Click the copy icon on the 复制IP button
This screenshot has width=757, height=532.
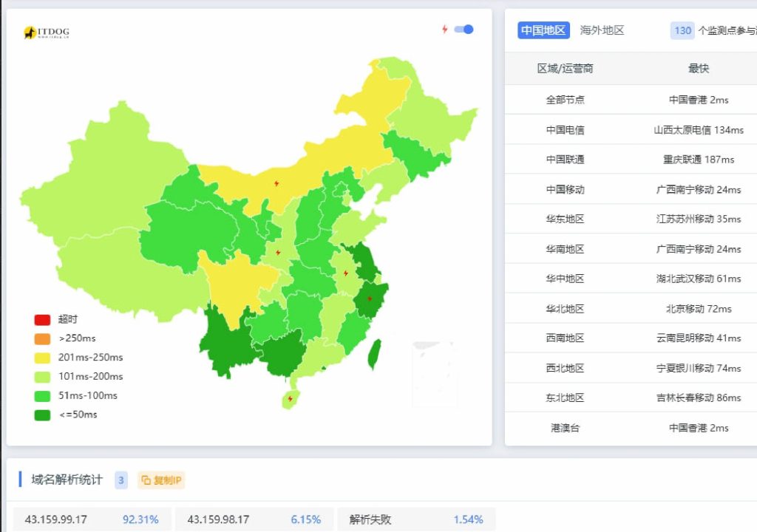pyautogui.click(x=146, y=480)
